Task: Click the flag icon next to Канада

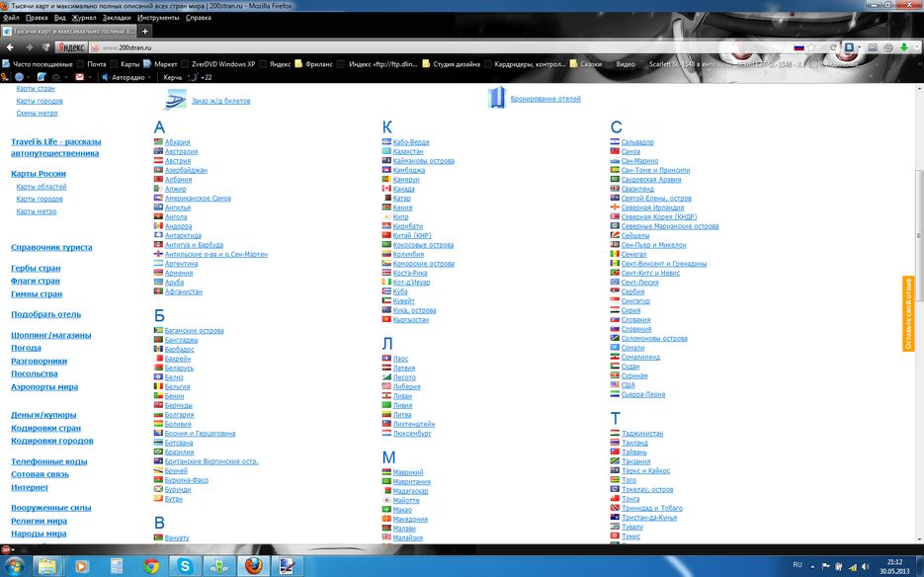Action: [386, 189]
